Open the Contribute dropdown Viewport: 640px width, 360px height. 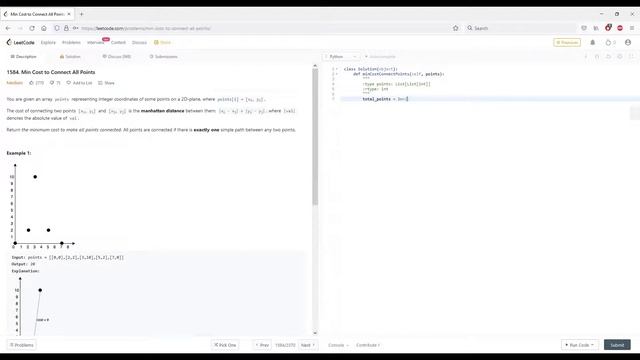368,345
